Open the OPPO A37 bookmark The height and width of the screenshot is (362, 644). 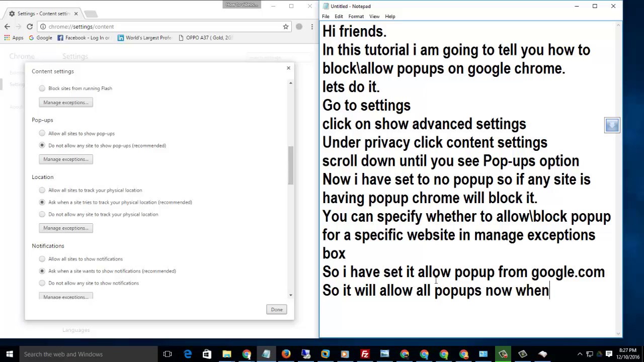(x=205, y=38)
